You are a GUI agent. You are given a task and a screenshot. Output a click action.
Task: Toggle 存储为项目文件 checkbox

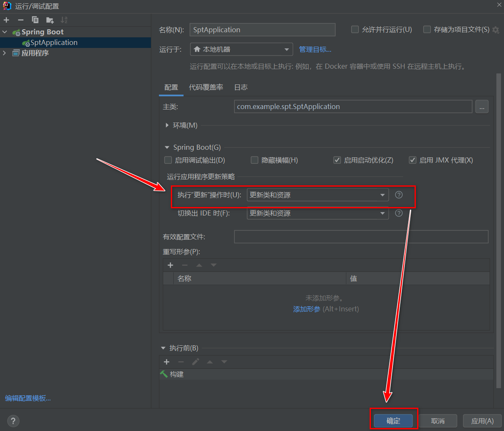427,30
